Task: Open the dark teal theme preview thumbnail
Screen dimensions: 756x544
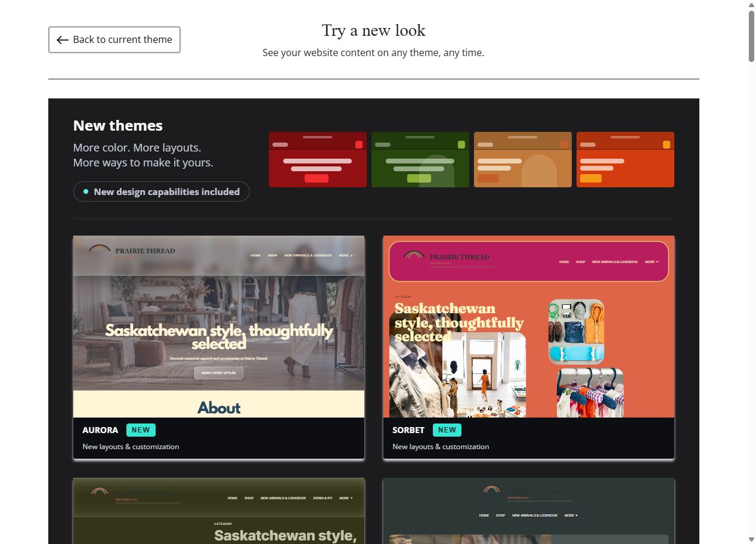Action: (x=529, y=511)
